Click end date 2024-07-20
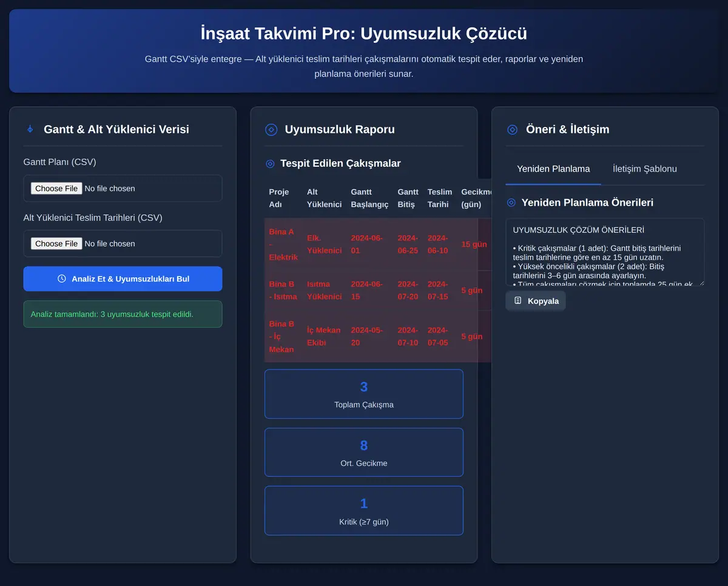This screenshot has height=586, width=728. tap(408, 291)
